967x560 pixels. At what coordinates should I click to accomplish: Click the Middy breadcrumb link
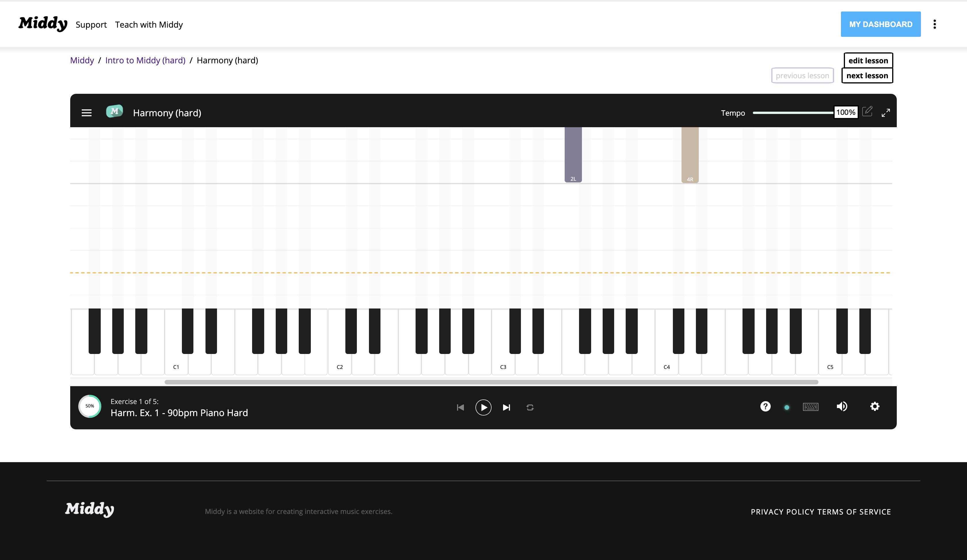coord(82,60)
